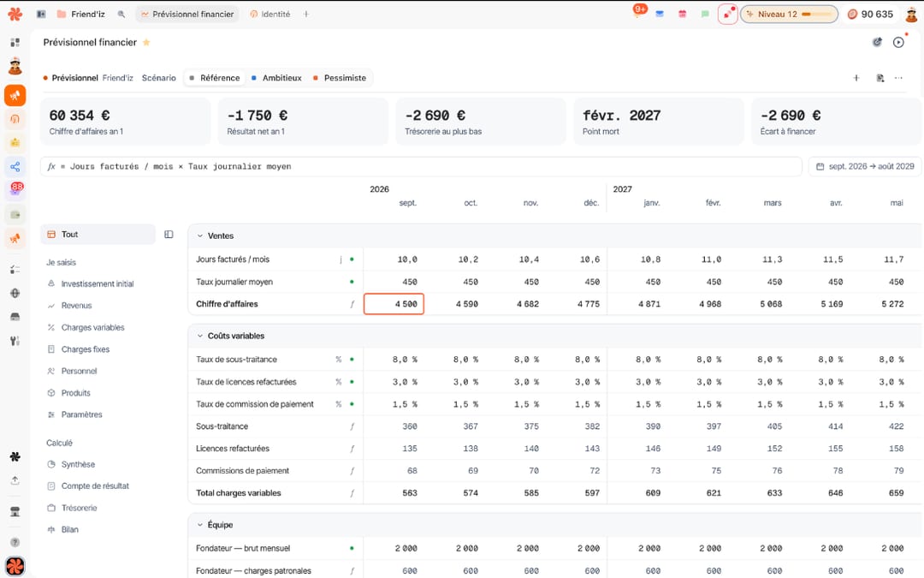Open notifications with the 9+ badge
The width and height of the screenshot is (924, 578).
[x=639, y=12]
